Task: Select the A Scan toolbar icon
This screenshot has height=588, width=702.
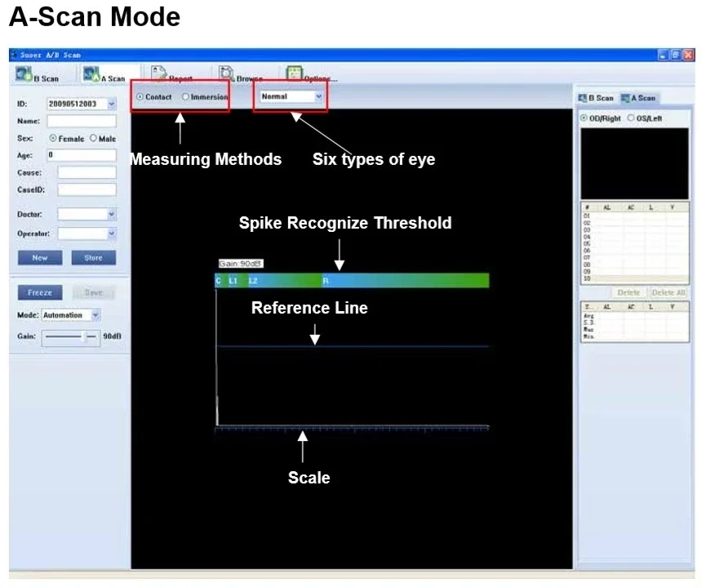Action: click(x=91, y=73)
